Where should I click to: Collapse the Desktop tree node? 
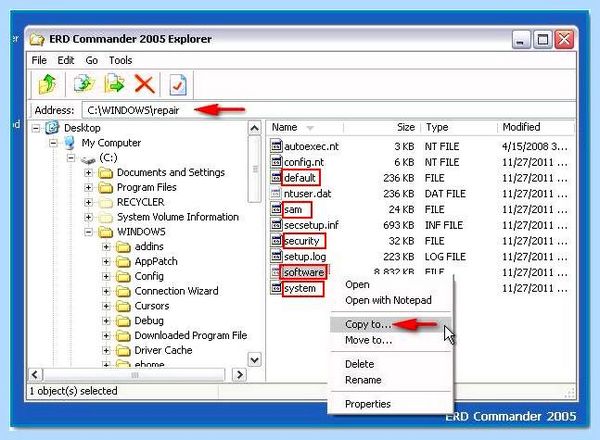(36, 128)
